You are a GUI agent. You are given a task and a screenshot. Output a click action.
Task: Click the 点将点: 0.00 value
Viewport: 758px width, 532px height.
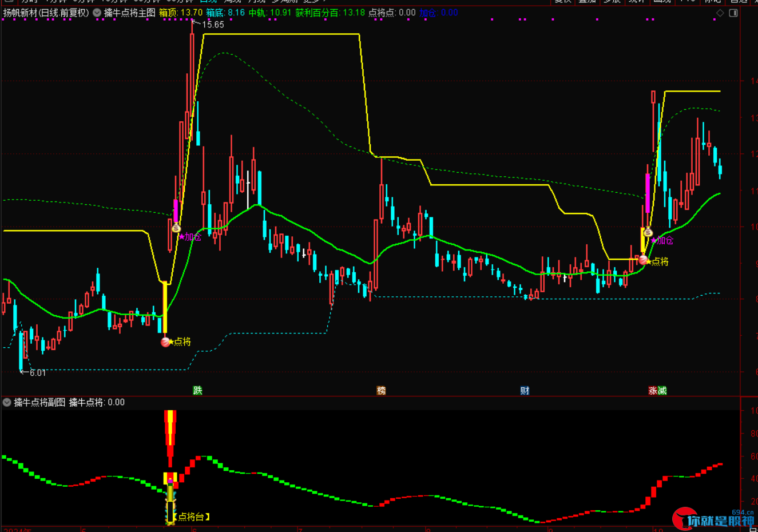click(392, 13)
